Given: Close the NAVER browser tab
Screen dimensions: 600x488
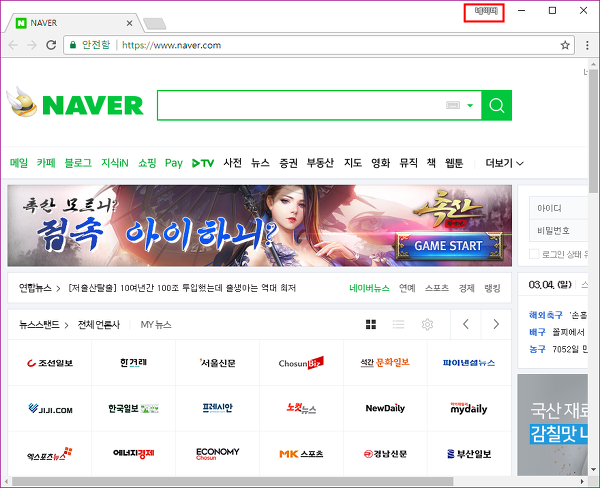Looking at the screenshot, I should (129, 23).
